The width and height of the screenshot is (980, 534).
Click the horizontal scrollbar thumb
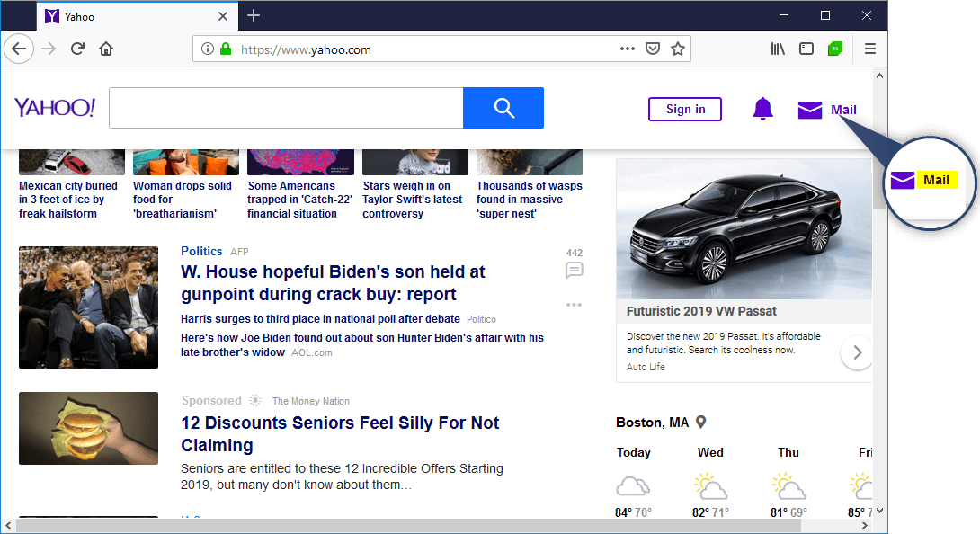click(409, 525)
